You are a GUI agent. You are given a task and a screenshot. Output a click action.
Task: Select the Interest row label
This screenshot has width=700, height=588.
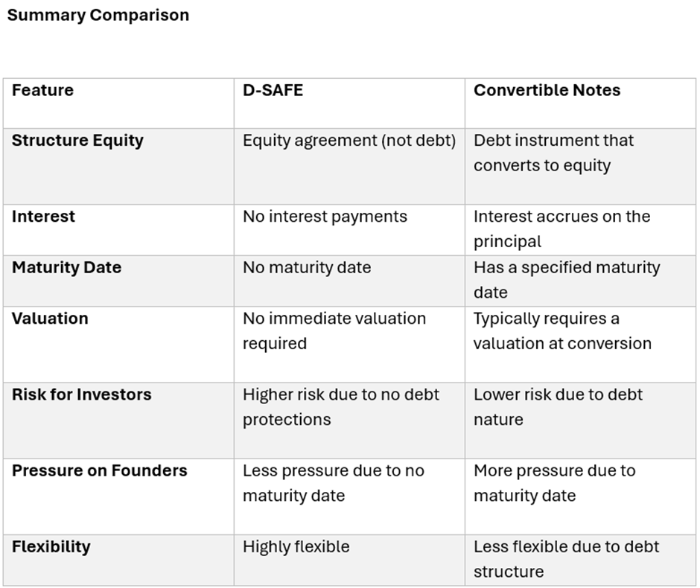coord(43,217)
